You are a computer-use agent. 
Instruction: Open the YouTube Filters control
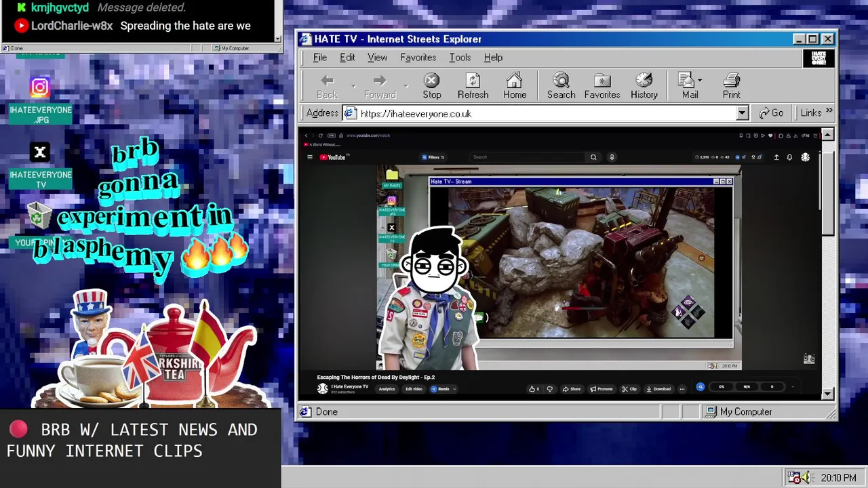click(433, 157)
